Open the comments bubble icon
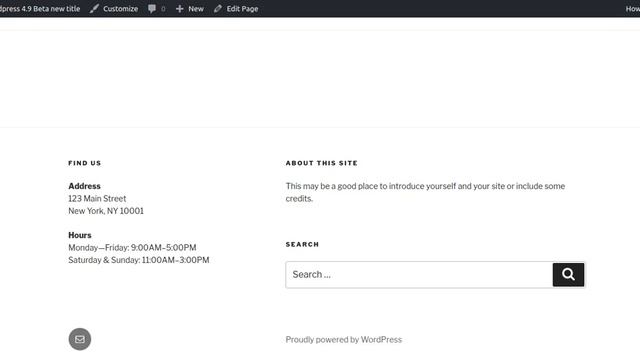Image resolution: width=640 pixels, height=360 pixels. [x=152, y=9]
